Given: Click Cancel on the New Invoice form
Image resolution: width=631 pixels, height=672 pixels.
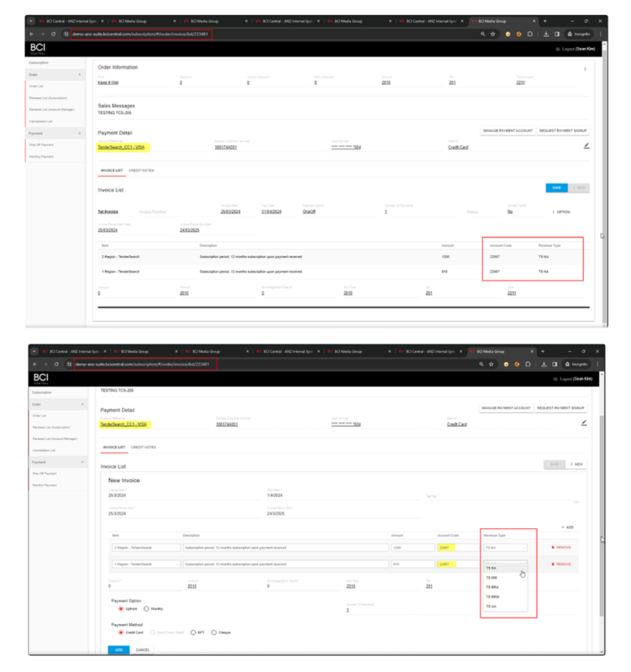Looking at the screenshot, I should pyautogui.click(x=143, y=649).
